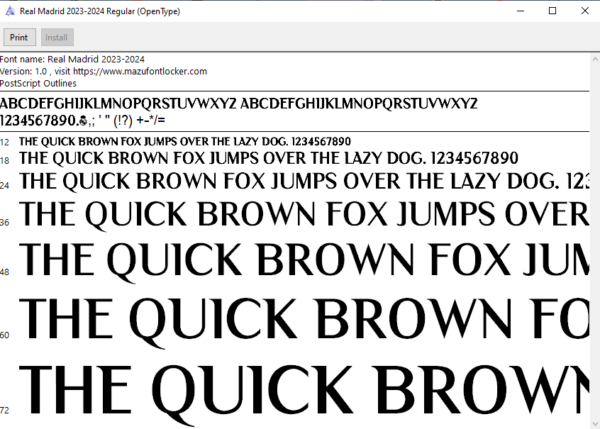Viewport: 600px width, 429px height.
Task: Click the scroll up arrow
Action: point(595,59)
